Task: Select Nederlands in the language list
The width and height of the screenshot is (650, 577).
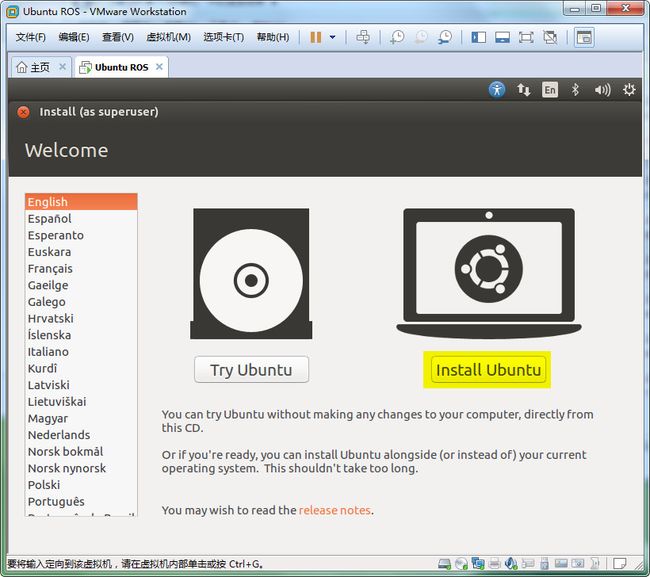Action: (81, 435)
